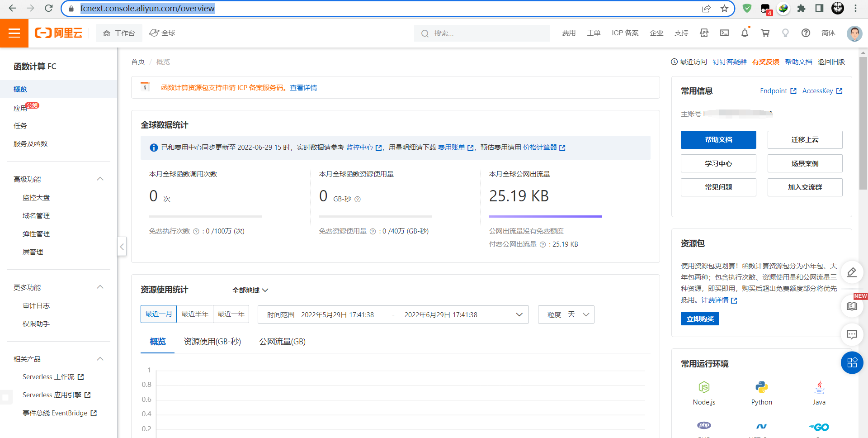The height and width of the screenshot is (438, 868).
Task: Collapse the left sidebar handle
Action: (x=122, y=247)
